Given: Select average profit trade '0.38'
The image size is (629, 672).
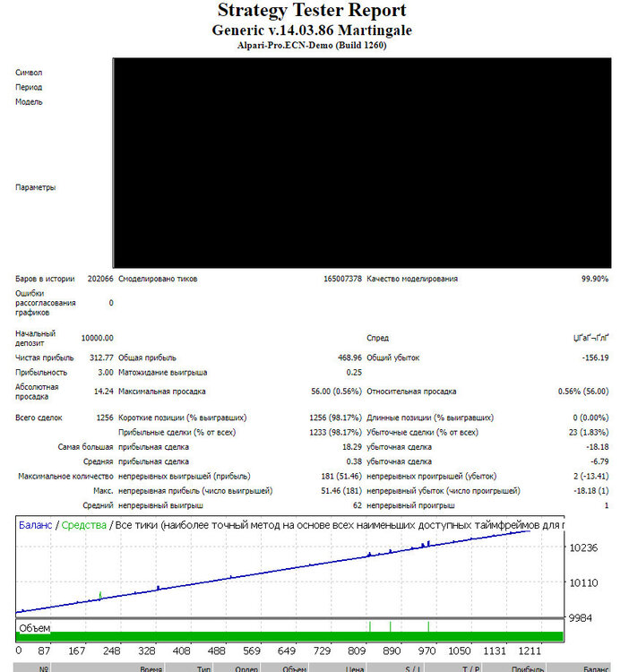Looking at the screenshot, I should point(354,461).
